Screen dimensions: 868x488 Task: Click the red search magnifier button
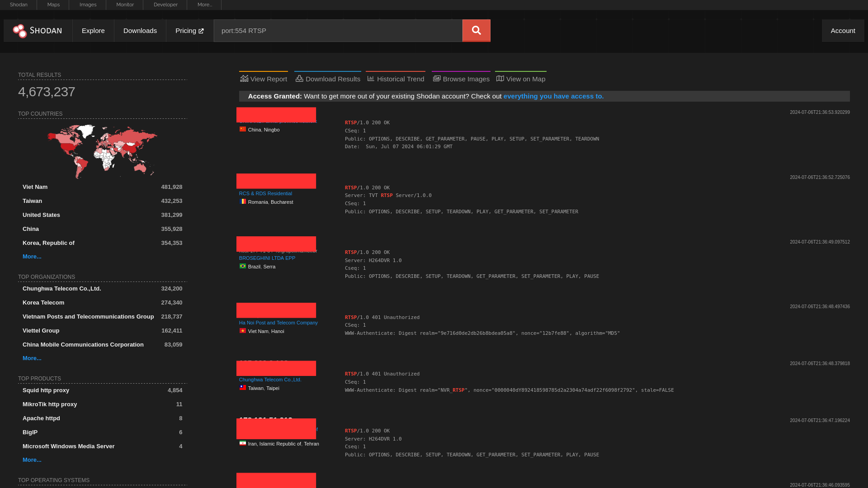(476, 30)
